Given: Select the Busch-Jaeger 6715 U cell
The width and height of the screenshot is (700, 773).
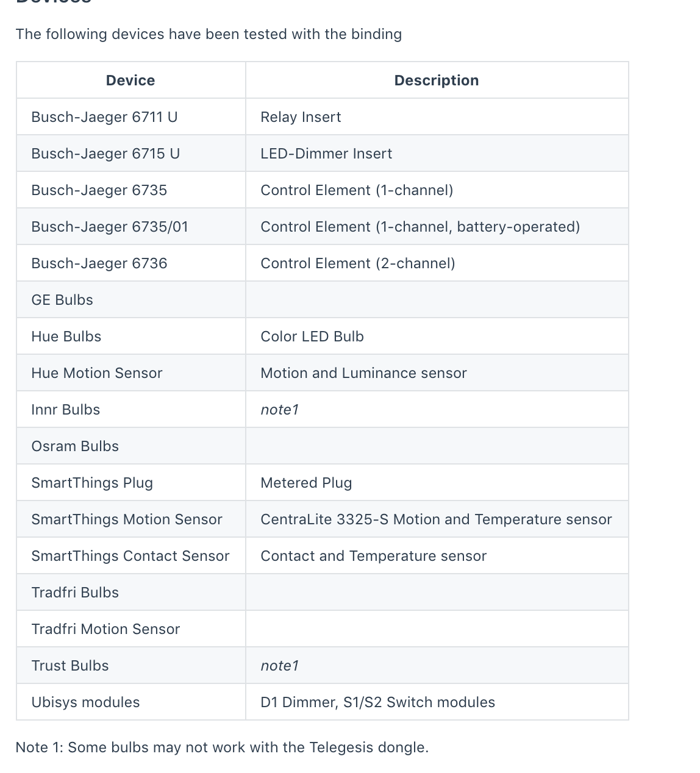Looking at the screenshot, I should point(105,154).
